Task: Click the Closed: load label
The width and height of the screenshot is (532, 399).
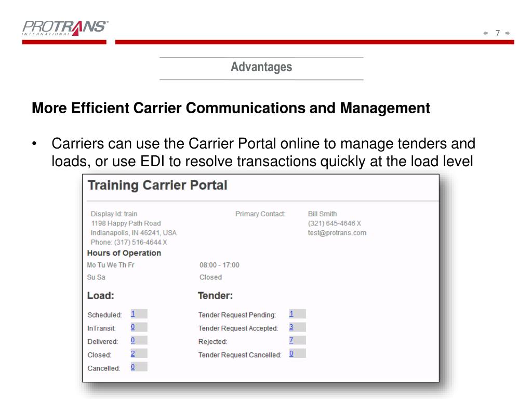Action: click(x=99, y=354)
